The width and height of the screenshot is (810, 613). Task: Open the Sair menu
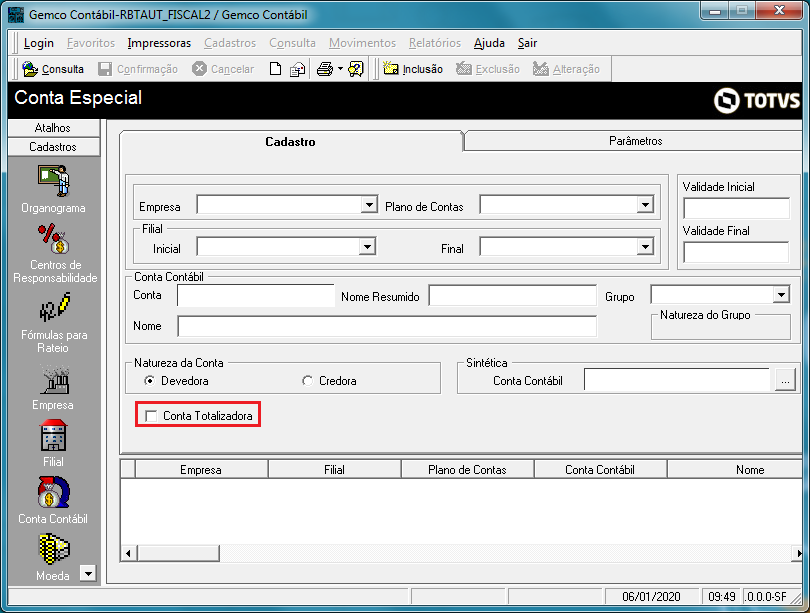[527, 43]
